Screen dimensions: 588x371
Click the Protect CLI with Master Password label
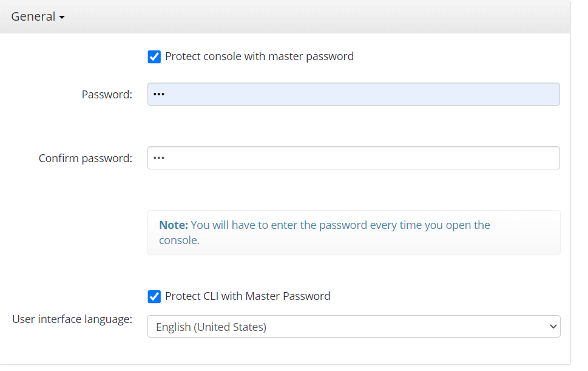pos(247,296)
